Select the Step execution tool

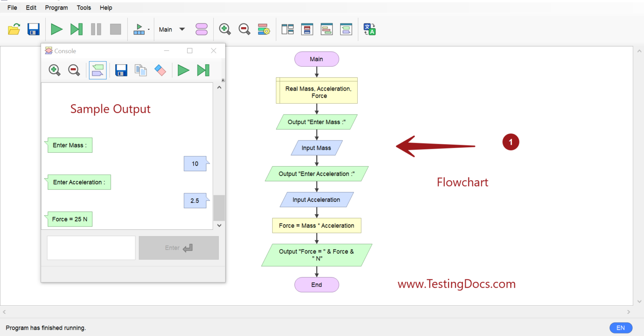76,29
